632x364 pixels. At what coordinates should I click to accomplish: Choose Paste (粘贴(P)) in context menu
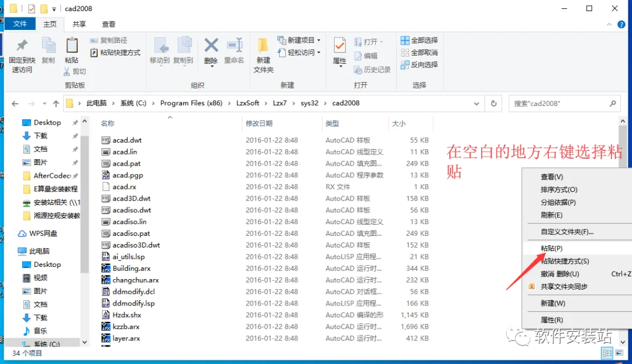[551, 248]
